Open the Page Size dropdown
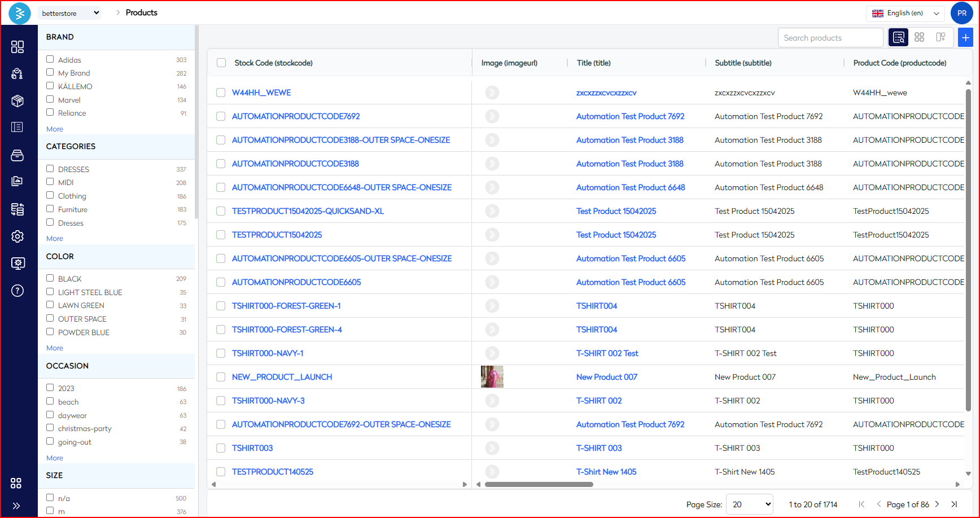980x518 pixels. click(x=749, y=504)
